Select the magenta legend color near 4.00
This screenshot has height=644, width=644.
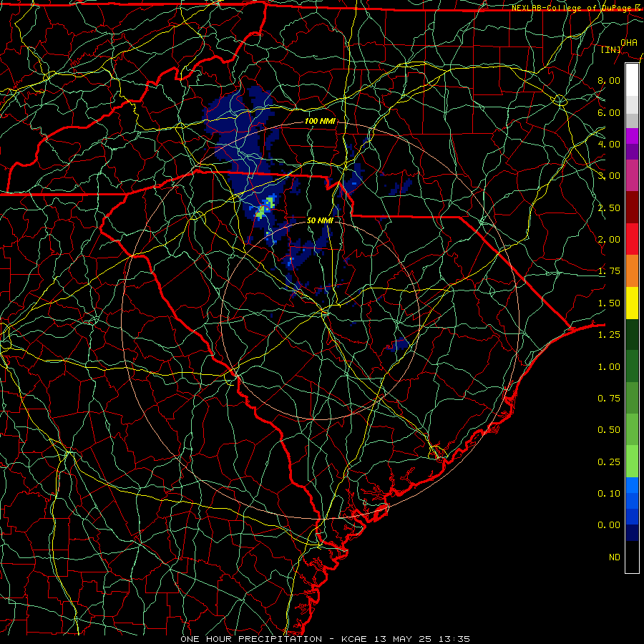632,136
